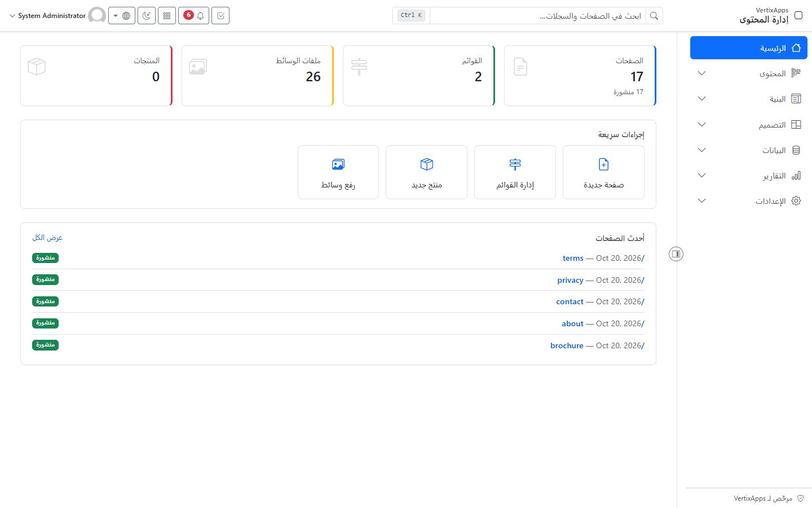
Task: Toggle the sidebar collapse handle
Action: (676, 254)
